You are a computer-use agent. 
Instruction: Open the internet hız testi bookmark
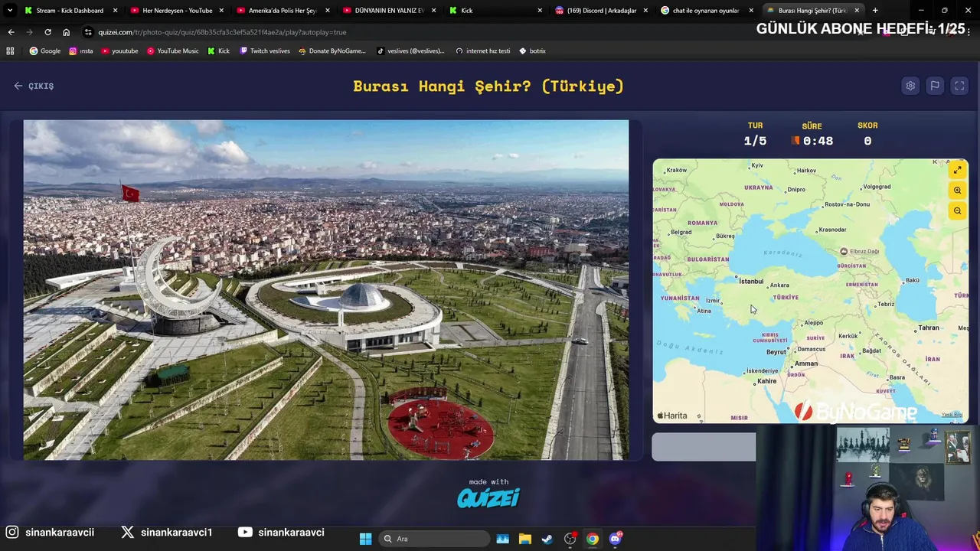[x=482, y=51]
